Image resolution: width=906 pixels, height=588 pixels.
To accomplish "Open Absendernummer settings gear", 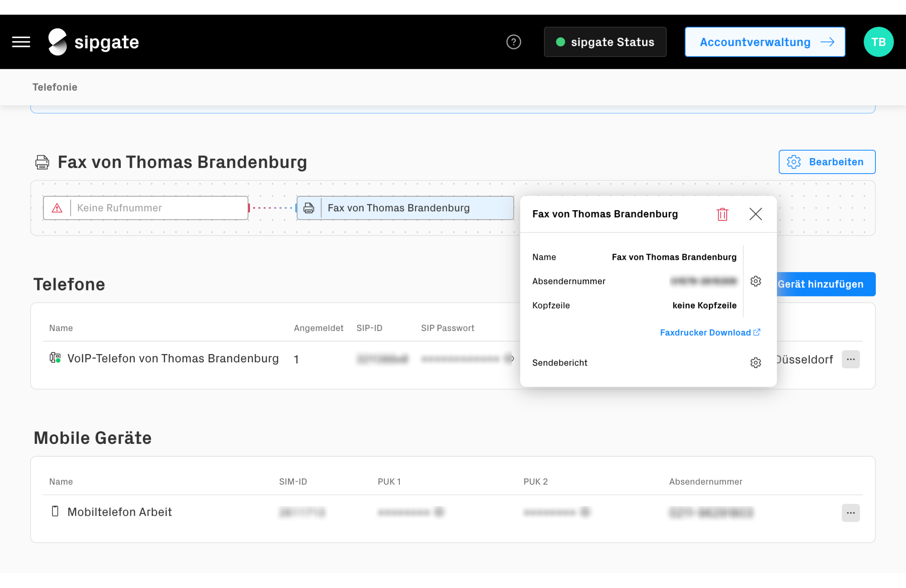I will [755, 281].
